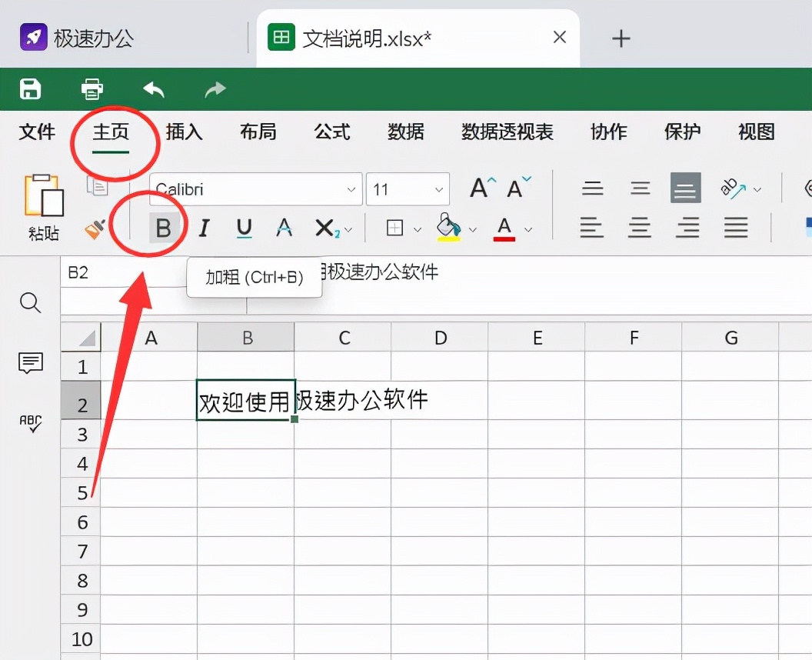Screen dimensions: 812x660
Task: Toggle underline formatting
Action: 244,228
